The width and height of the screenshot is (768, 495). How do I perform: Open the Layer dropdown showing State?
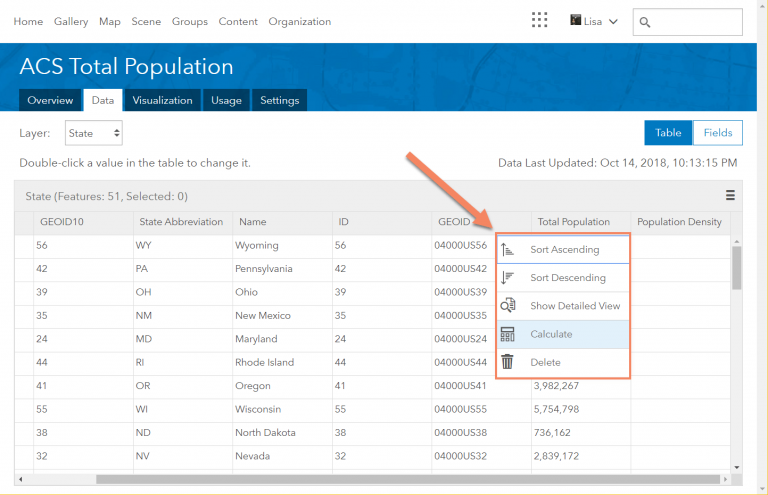pyautogui.click(x=94, y=133)
